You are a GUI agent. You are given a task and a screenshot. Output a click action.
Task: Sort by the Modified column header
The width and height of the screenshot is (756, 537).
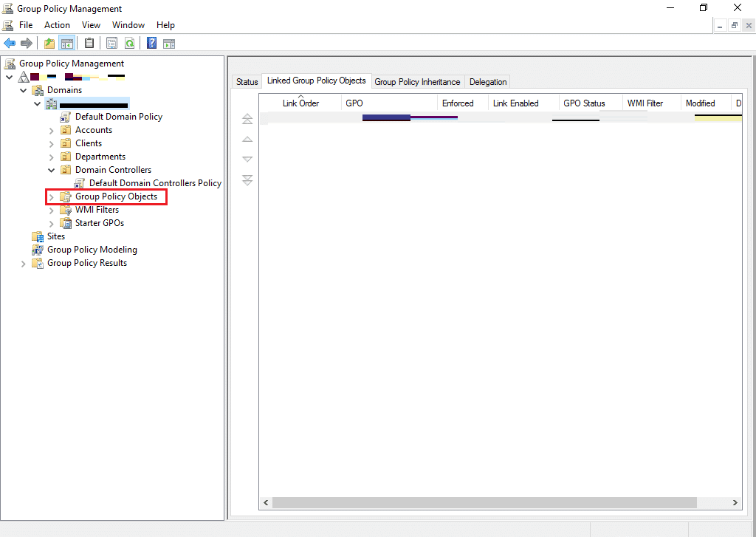pos(706,103)
